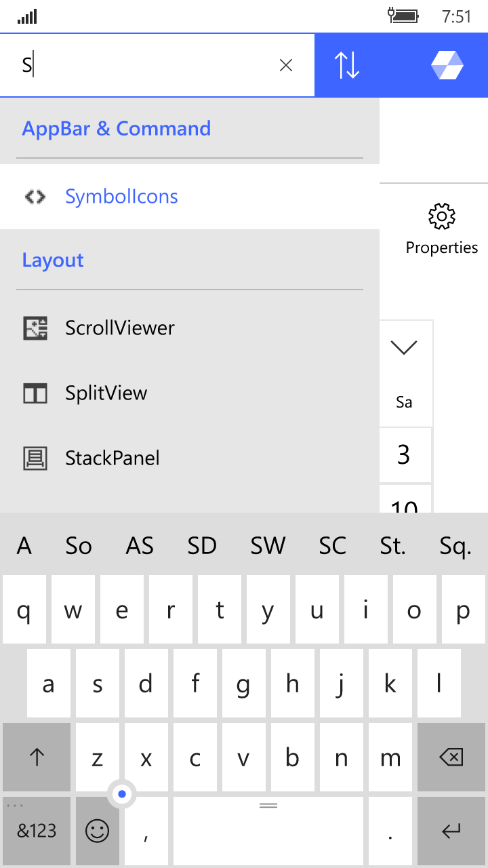Select the SplitView icon

(x=35, y=393)
